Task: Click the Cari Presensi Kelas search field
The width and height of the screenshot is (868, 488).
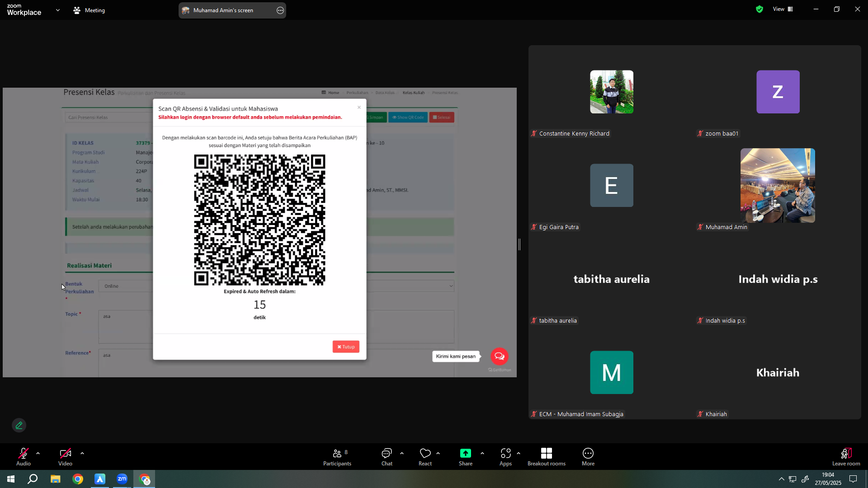Action: click(108, 117)
